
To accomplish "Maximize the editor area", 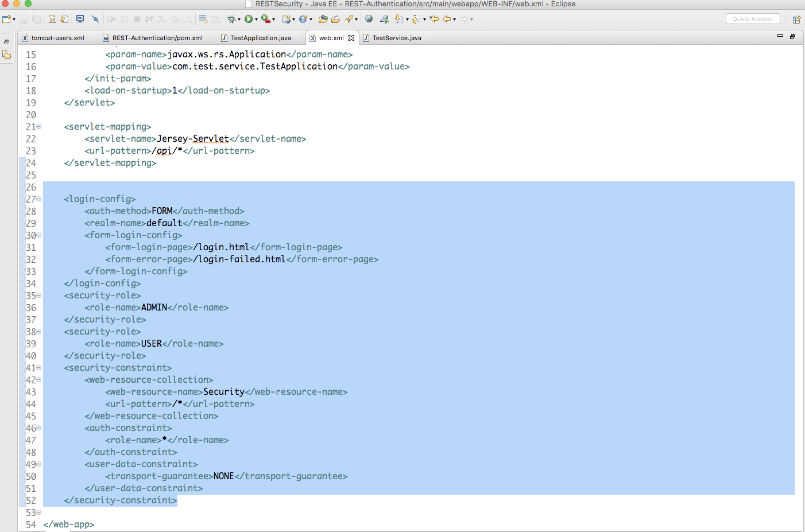I will (792, 36).
